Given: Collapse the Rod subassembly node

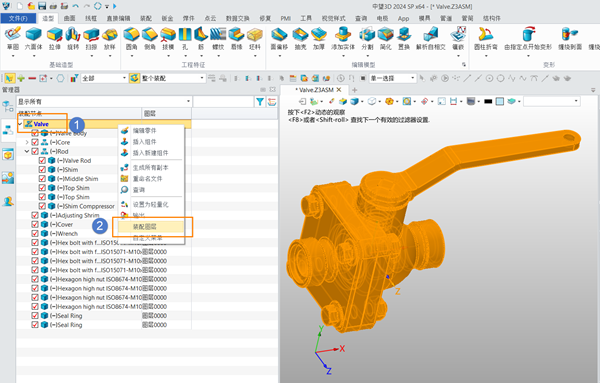Looking at the screenshot, I should [x=27, y=151].
